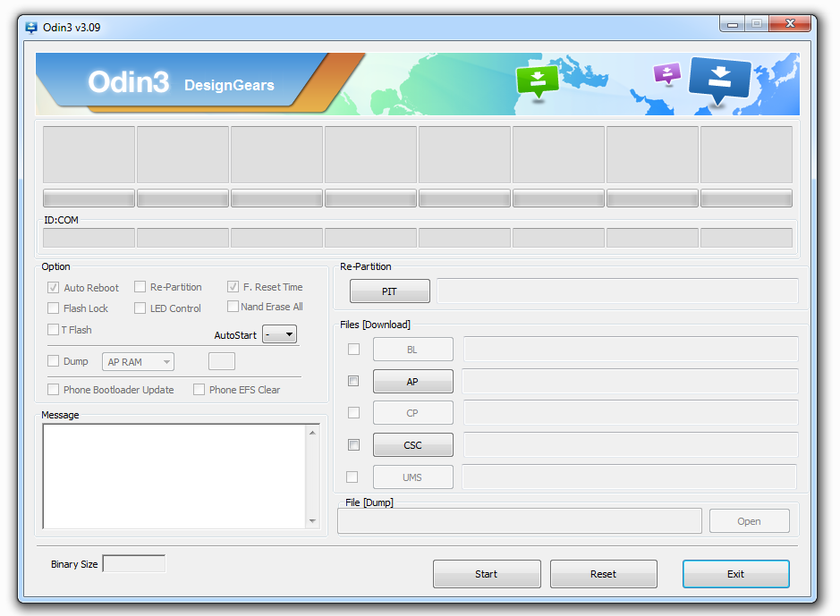Toggle the Auto Reboot checkbox
This screenshot has height=616, width=840.
pyautogui.click(x=53, y=287)
